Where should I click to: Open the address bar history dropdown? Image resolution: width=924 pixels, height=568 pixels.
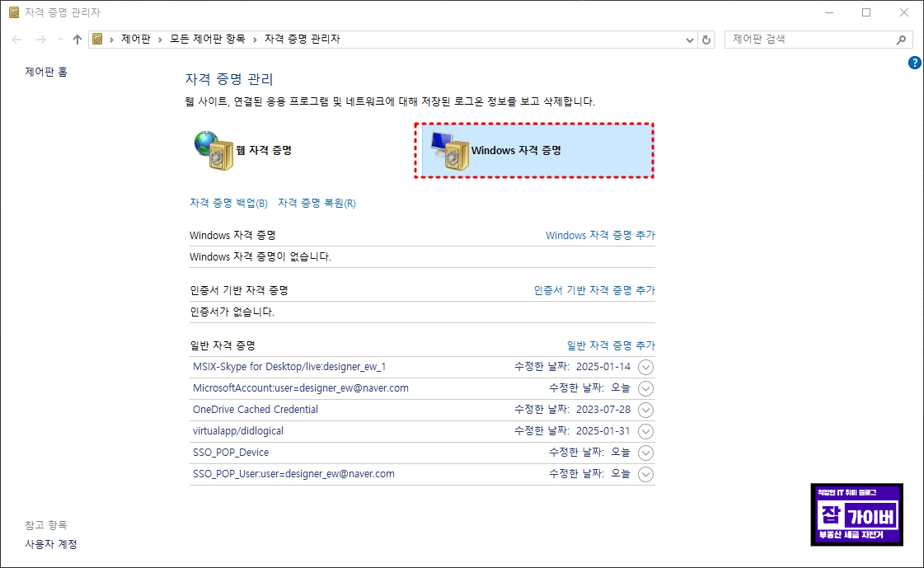(x=689, y=40)
